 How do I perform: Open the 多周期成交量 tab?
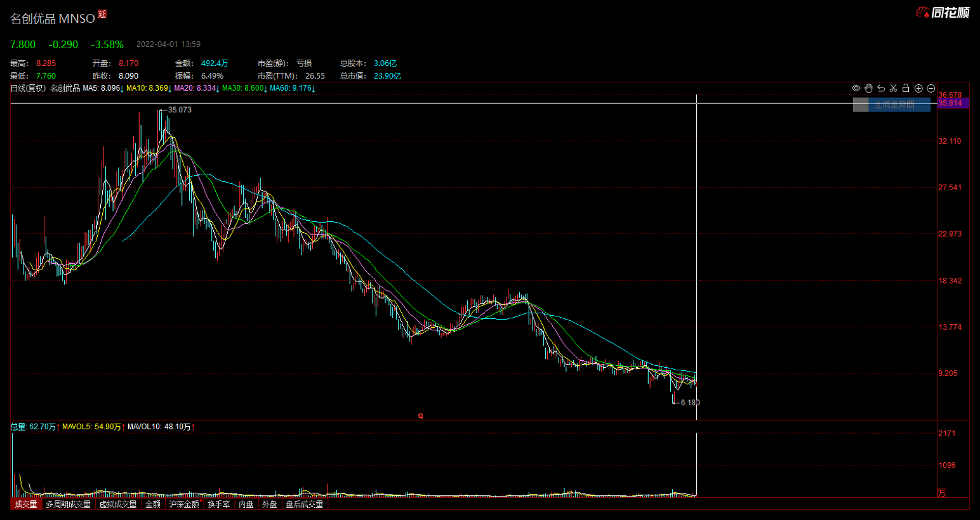pos(68,504)
